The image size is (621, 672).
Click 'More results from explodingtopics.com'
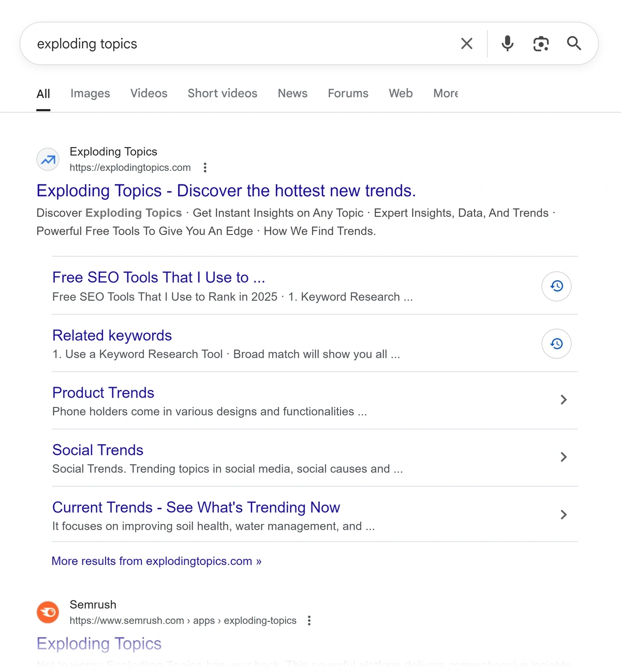tap(157, 561)
